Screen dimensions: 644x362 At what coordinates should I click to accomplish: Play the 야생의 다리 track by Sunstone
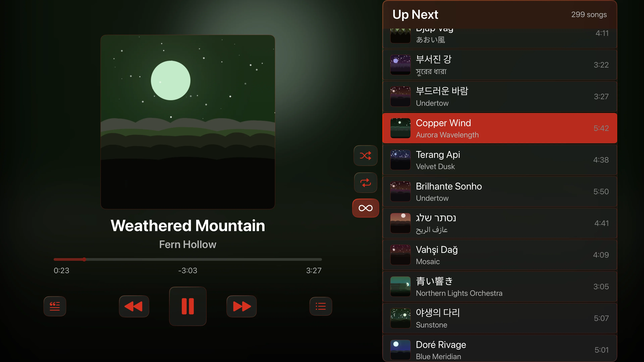(x=500, y=318)
